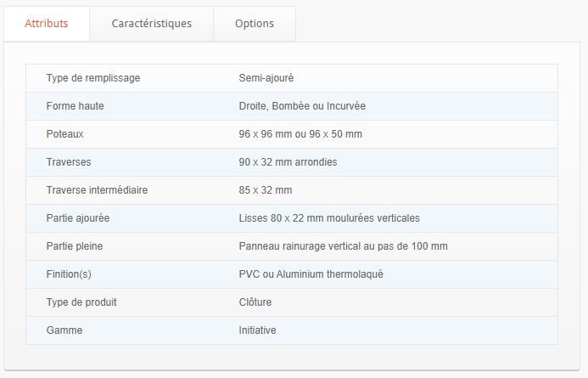The height and width of the screenshot is (378, 588).
Task: Click the 'Partie pleine' row label
Action: click(x=75, y=246)
